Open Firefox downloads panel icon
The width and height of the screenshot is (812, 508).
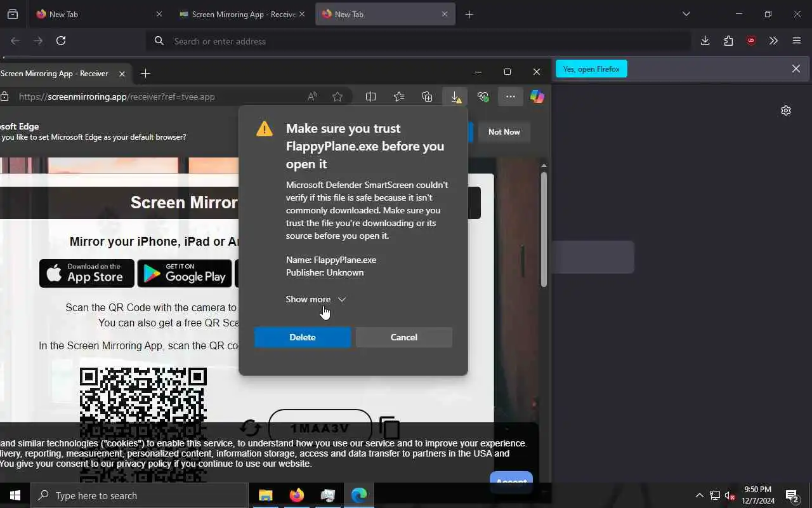coord(705,41)
